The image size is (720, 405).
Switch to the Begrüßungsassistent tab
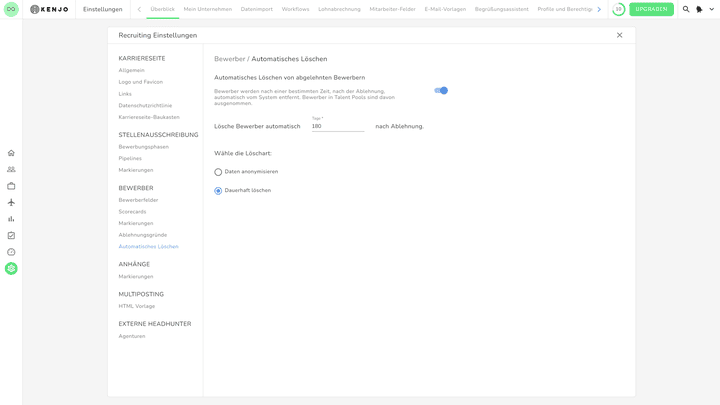(501, 9)
